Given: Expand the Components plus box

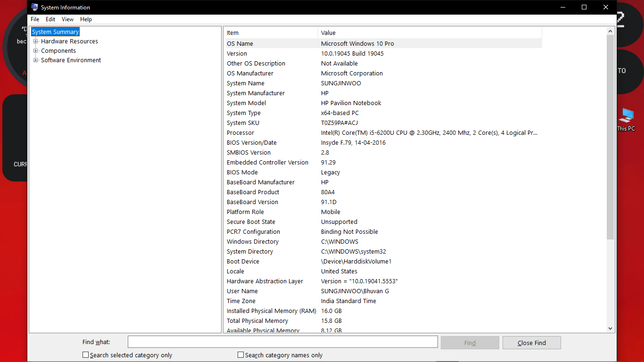Looking at the screenshot, I should pos(36,51).
